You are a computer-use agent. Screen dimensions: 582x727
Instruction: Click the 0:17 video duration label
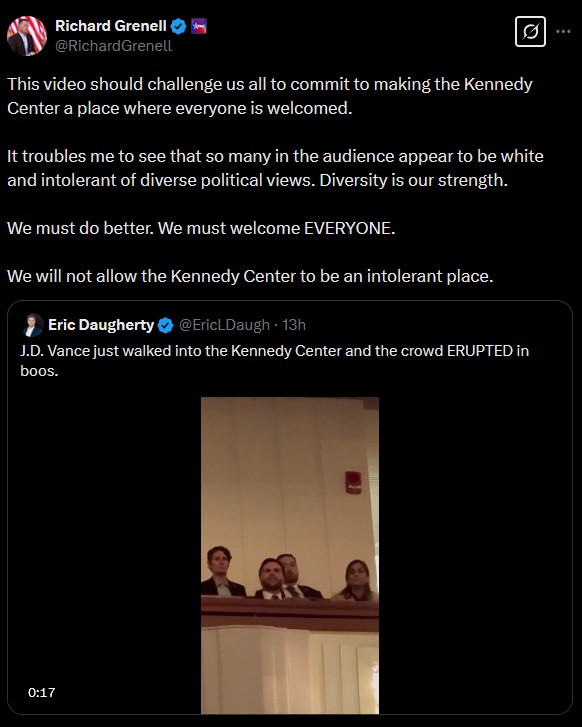pos(42,692)
